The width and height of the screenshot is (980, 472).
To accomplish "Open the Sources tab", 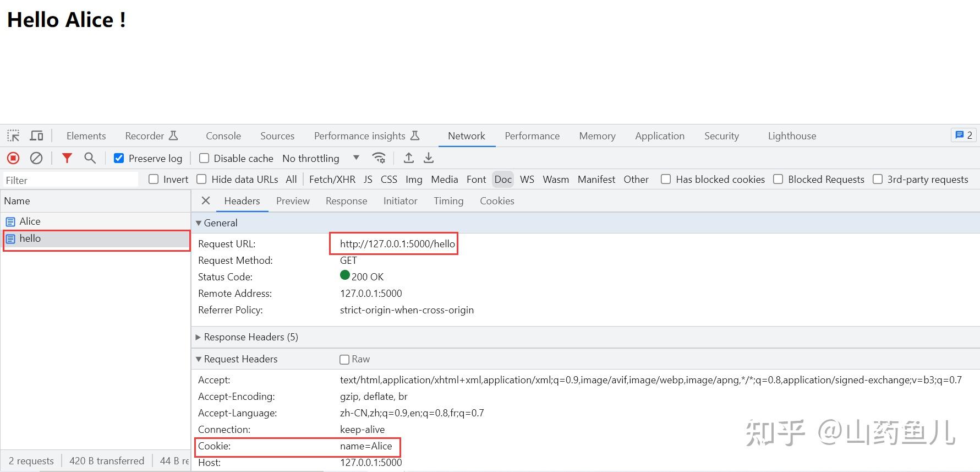I will pyautogui.click(x=277, y=136).
